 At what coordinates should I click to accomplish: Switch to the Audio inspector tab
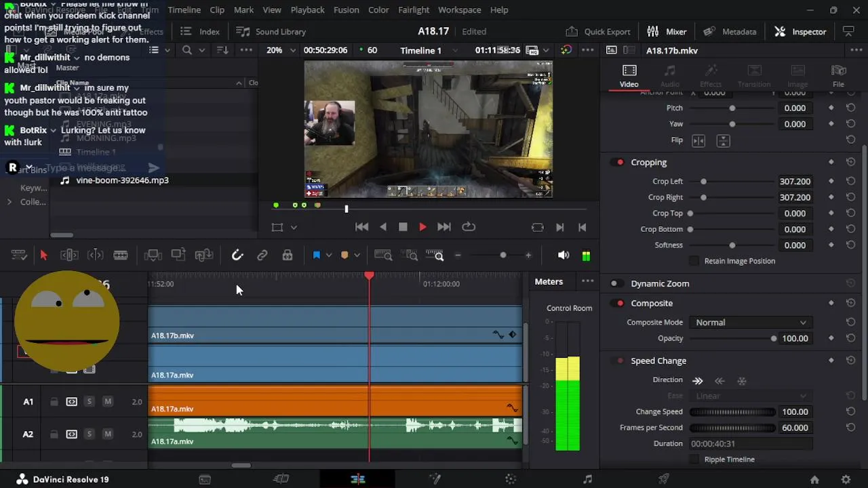(x=669, y=76)
